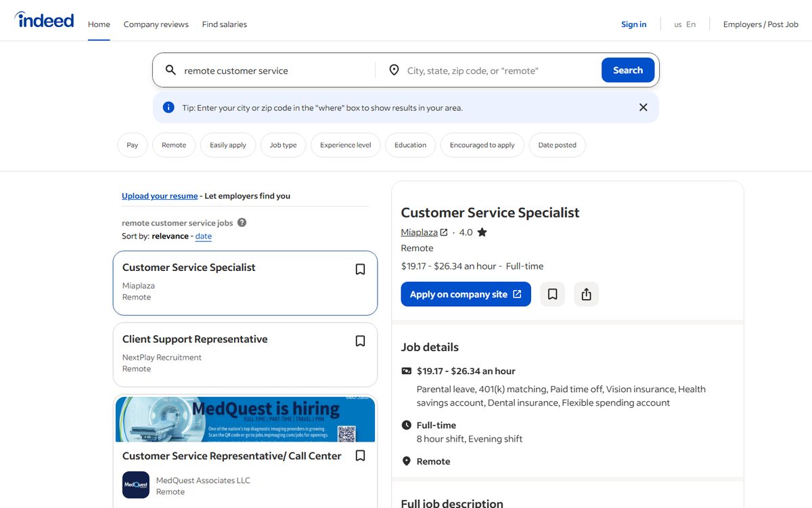The height and width of the screenshot is (508, 812).
Task: Click the Job details heading
Action: [430, 347]
